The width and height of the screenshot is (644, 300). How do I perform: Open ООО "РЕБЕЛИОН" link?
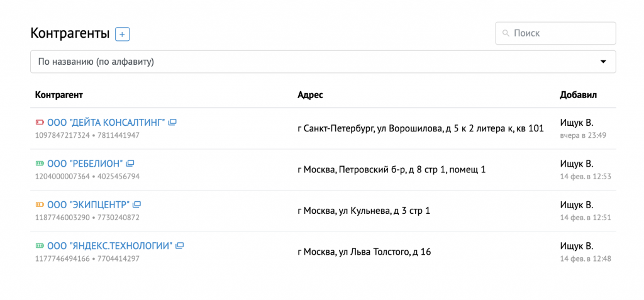pyautogui.click(x=85, y=163)
